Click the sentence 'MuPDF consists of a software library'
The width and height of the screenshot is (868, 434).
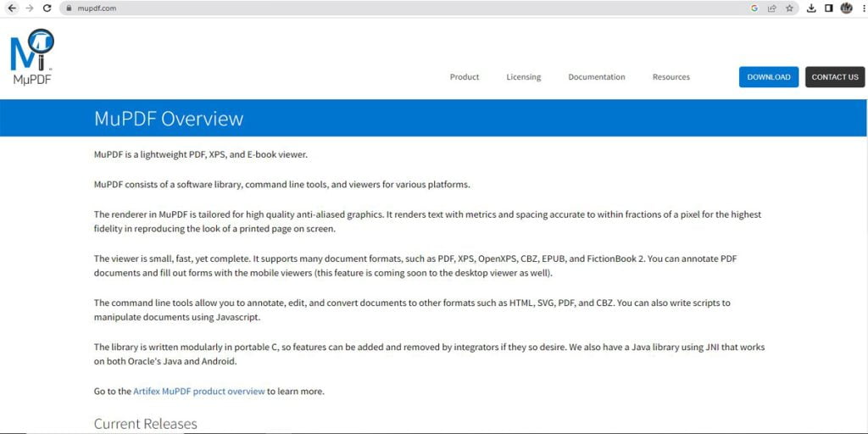282,184
